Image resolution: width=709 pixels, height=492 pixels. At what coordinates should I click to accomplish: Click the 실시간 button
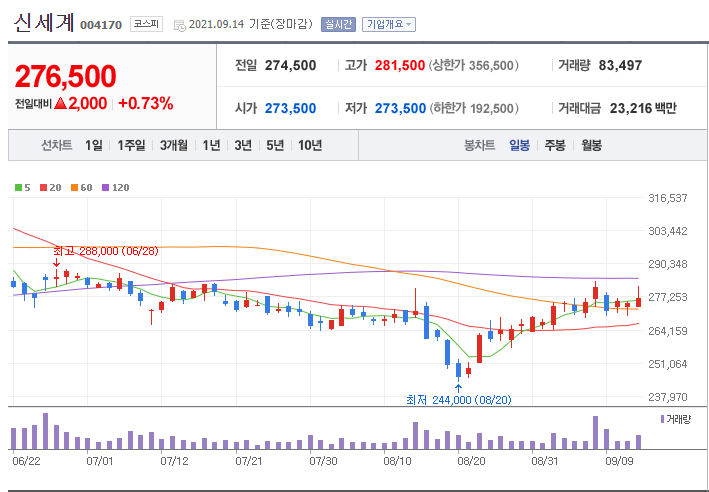click(x=338, y=24)
